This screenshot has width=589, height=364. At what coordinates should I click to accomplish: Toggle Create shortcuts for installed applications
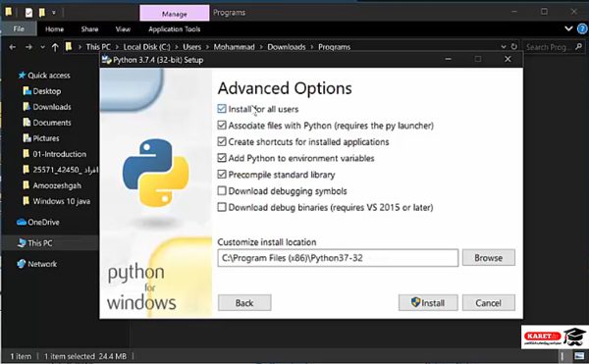coord(222,141)
